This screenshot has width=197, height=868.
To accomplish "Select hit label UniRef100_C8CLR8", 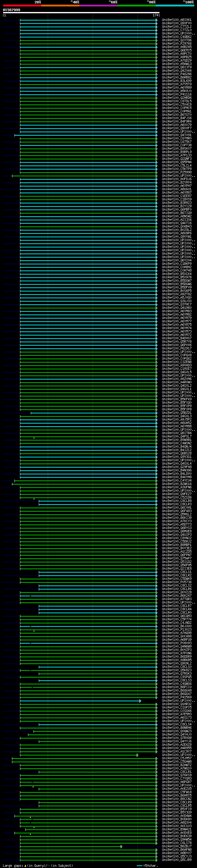I will [x=177, y=501].
